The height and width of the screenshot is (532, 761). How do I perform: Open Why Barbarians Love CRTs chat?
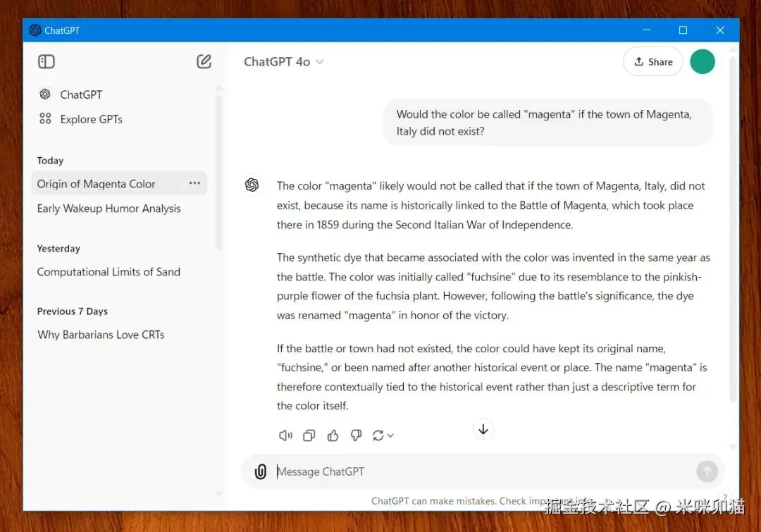click(x=101, y=335)
